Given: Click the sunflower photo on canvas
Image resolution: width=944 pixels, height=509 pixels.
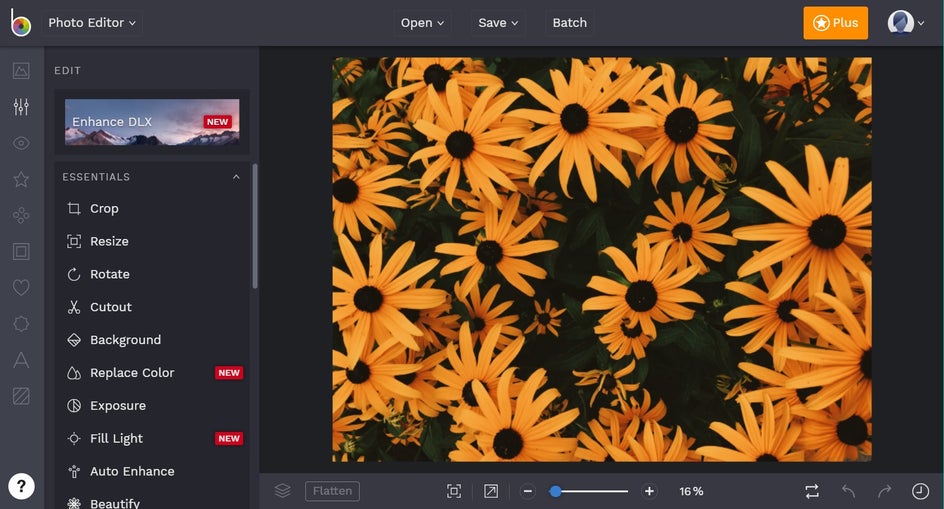Looking at the screenshot, I should 601,260.
